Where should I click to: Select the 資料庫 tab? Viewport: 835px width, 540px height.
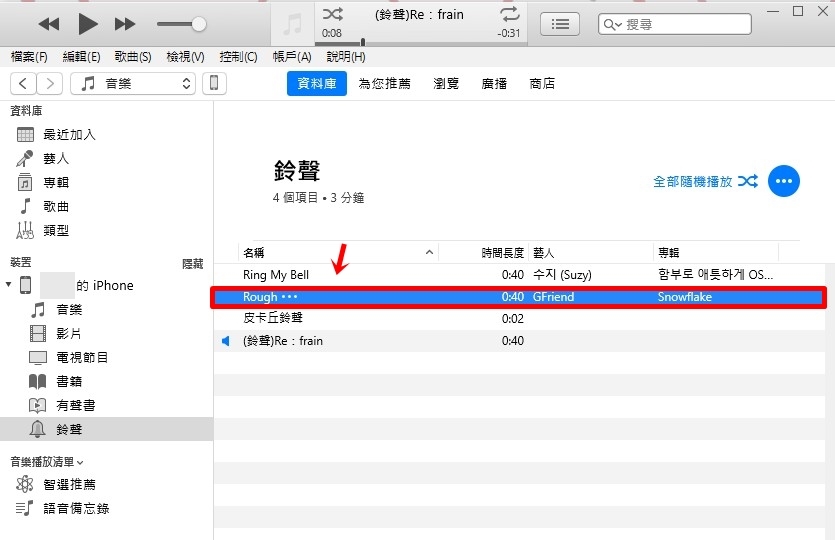317,84
